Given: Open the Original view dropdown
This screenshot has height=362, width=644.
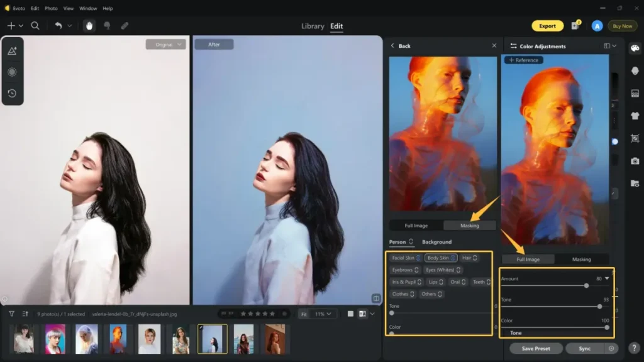Looking at the screenshot, I should [167, 45].
